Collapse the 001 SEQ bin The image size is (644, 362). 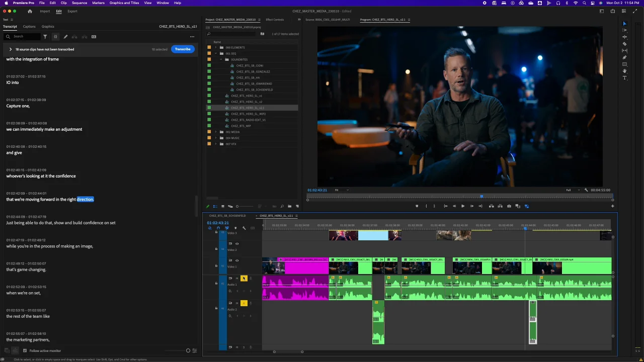(216, 53)
